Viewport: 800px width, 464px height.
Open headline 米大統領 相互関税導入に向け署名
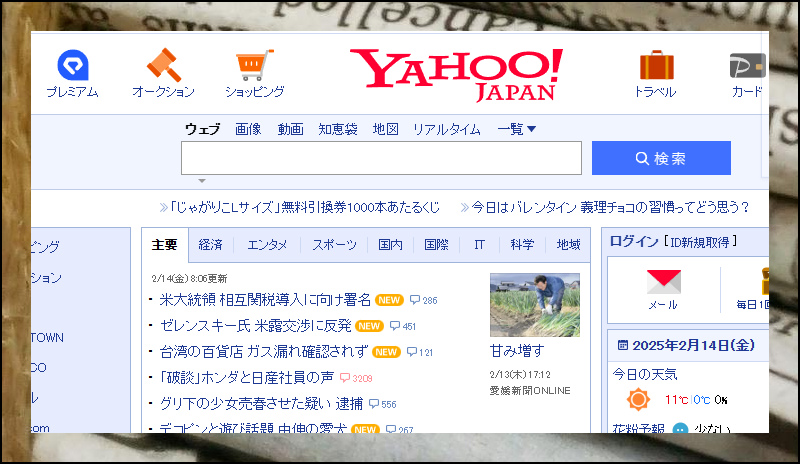coord(265,300)
